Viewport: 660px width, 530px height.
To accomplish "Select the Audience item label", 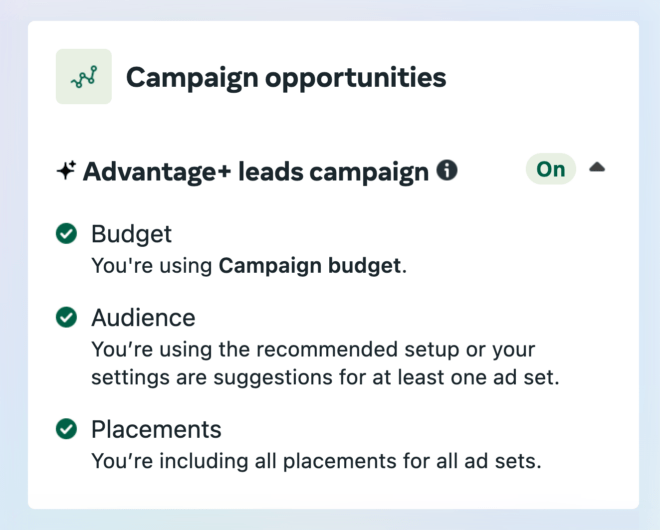I will coord(144,317).
